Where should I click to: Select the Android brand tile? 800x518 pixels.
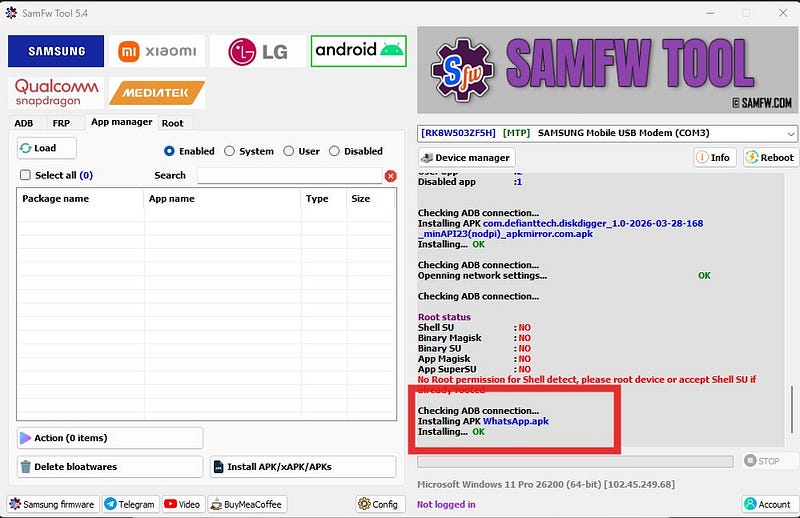359,51
